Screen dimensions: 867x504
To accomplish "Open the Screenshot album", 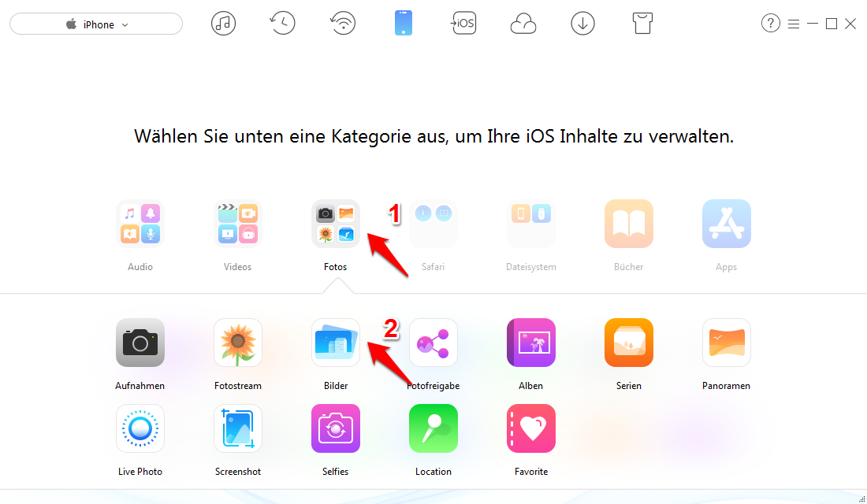I will [237, 428].
